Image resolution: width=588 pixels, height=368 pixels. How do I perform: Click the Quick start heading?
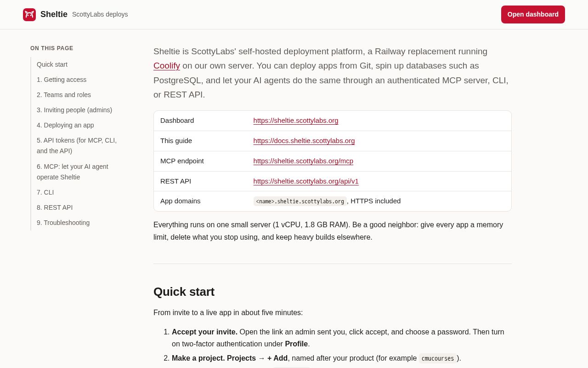click(184, 292)
